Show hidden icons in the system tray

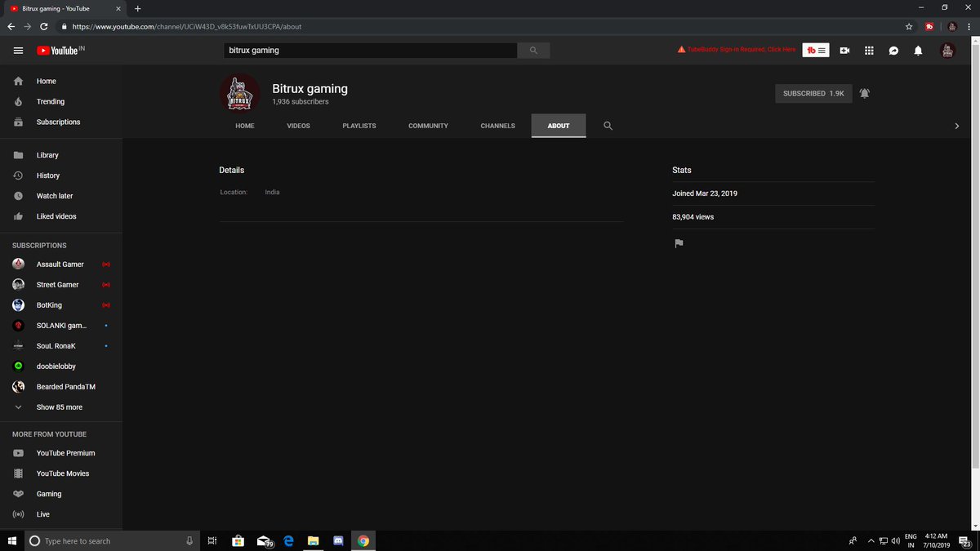[x=871, y=540]
